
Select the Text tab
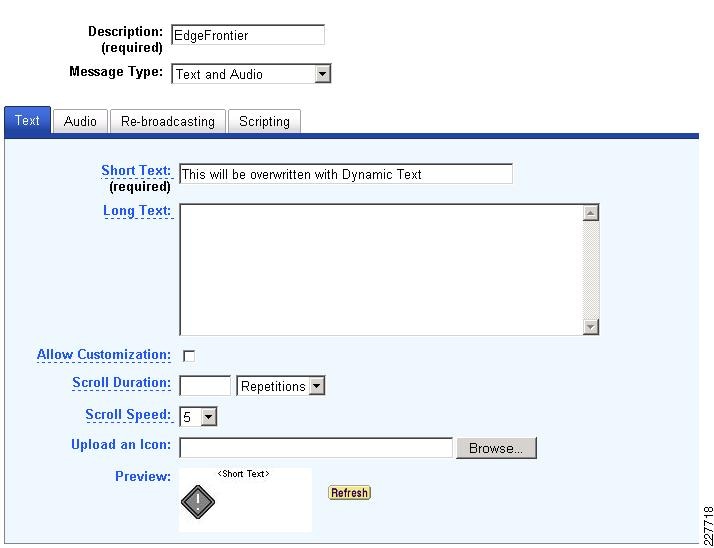click(x=27, y=121)
